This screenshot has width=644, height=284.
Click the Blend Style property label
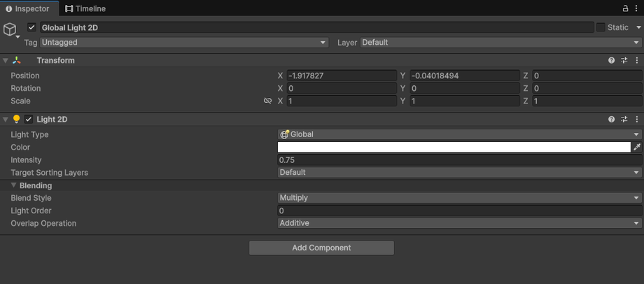(31, 198)
